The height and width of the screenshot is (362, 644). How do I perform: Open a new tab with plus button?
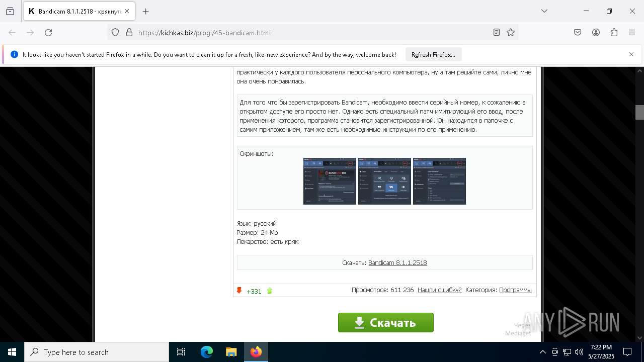[x=145, y=11]
